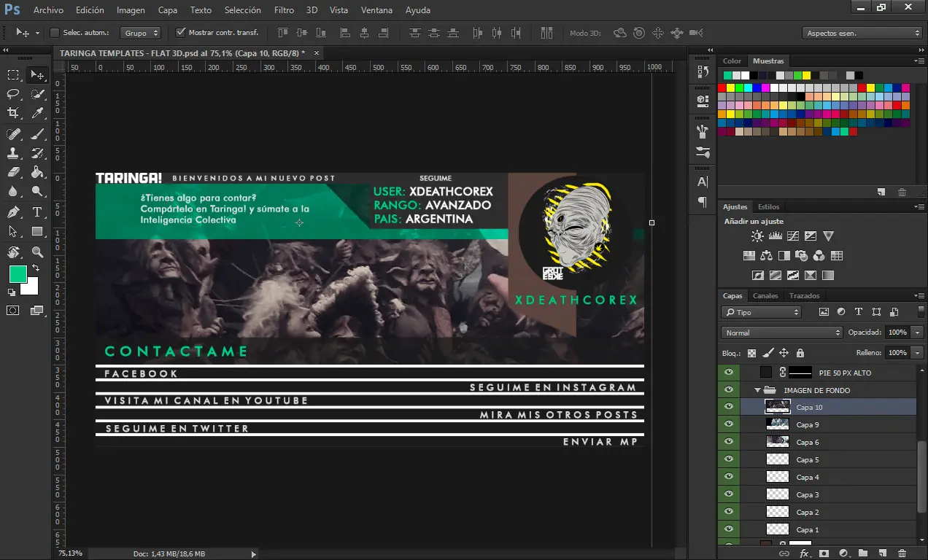Open the Selección menu
The height and width of the screenshot is (560, 928).
tap(242, 10)
